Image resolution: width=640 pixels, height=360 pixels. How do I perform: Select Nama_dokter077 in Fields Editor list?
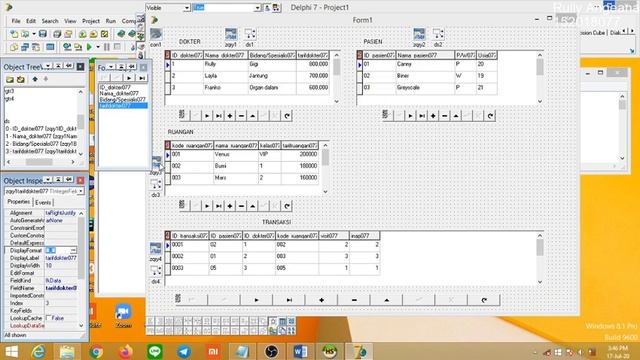click(119, 93)
